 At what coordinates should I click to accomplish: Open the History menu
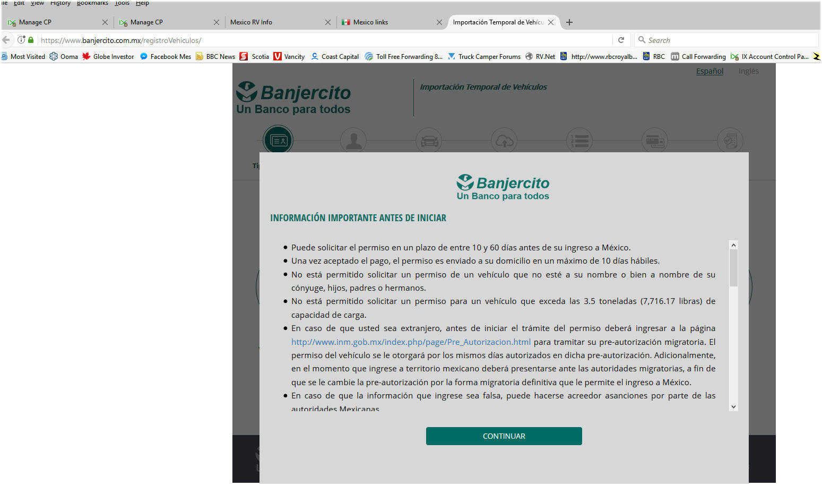coord(60,3)
